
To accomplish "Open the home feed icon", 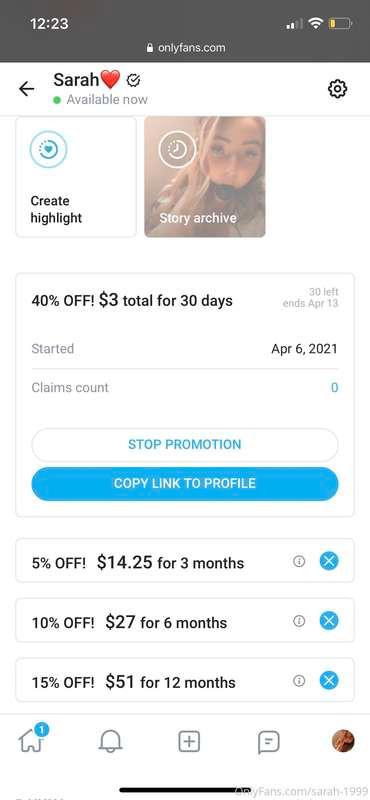I will (x=32, y=739).
